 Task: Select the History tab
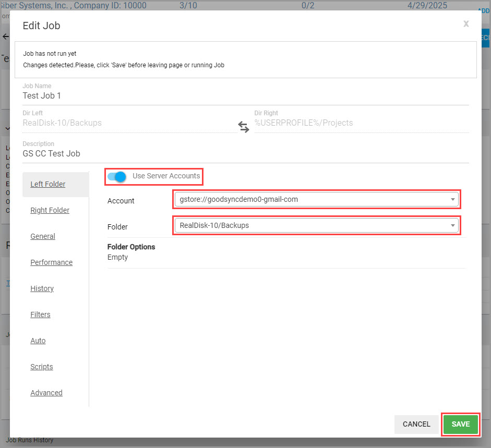click(42, 288)
